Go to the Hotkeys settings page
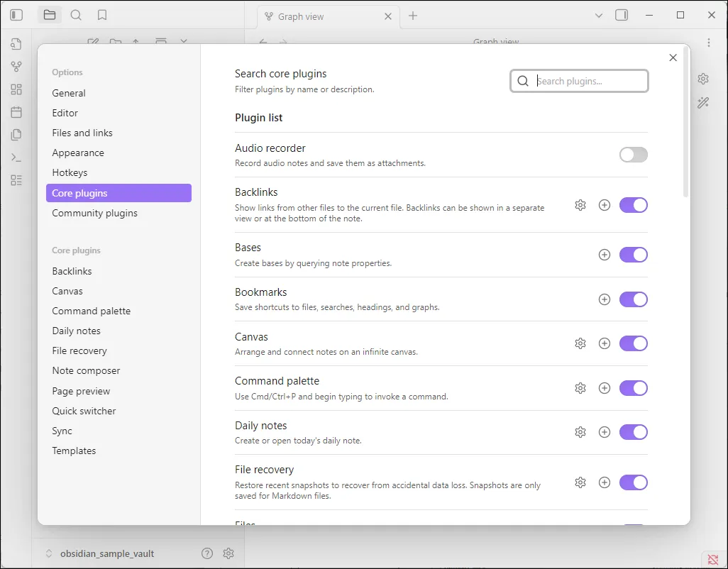Image resolution: width=728 pixels, height=569 pixels. [x=70, y=172]
